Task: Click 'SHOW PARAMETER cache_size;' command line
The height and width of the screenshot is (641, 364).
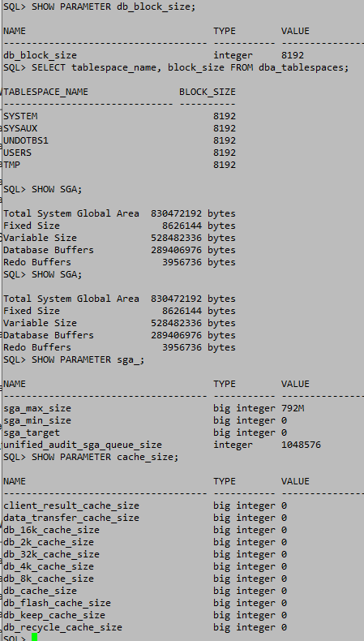Action: (91, 457)
